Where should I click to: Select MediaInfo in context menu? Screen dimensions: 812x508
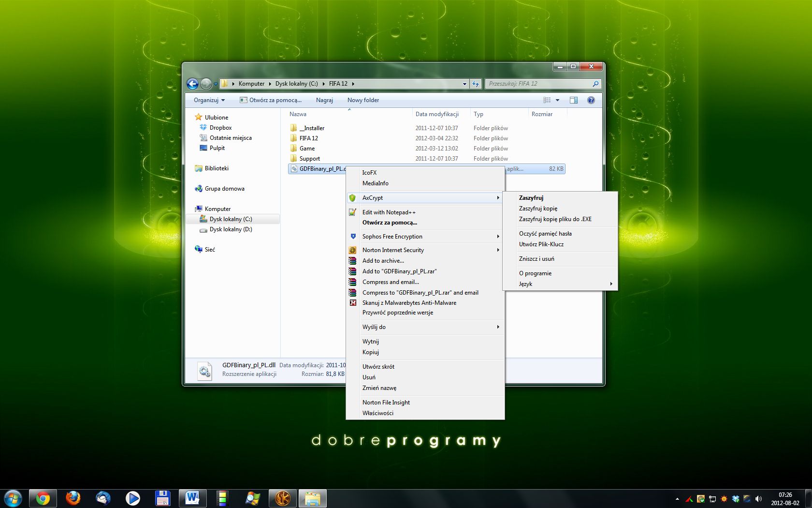(424, 183)
